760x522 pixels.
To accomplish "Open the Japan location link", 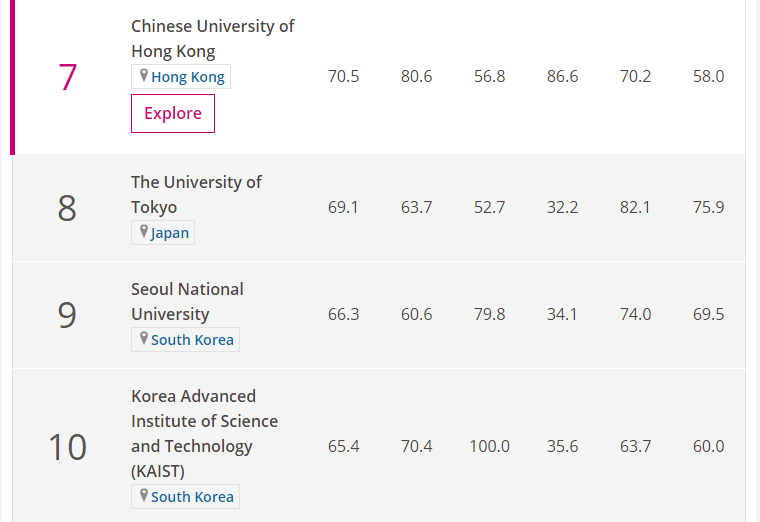I will [x=170, y=233].
